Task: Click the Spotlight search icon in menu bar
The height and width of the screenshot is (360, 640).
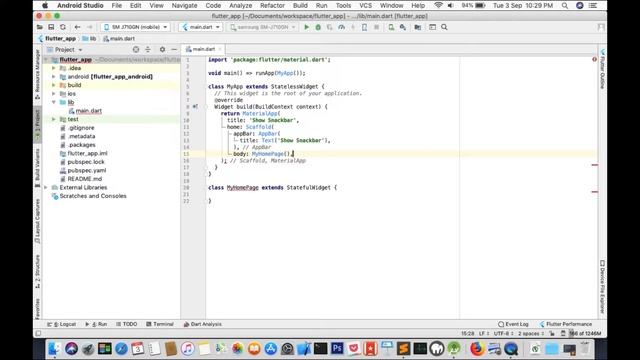Action: (565, 6)
